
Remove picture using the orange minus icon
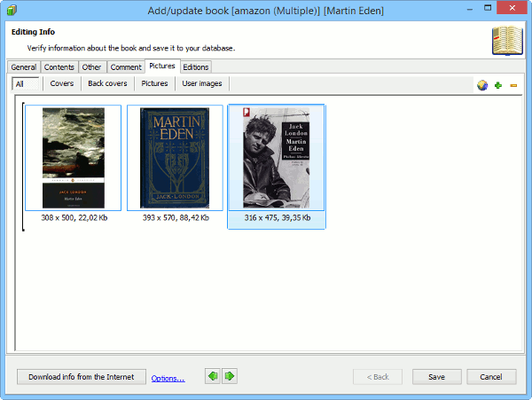coord(513,85)
